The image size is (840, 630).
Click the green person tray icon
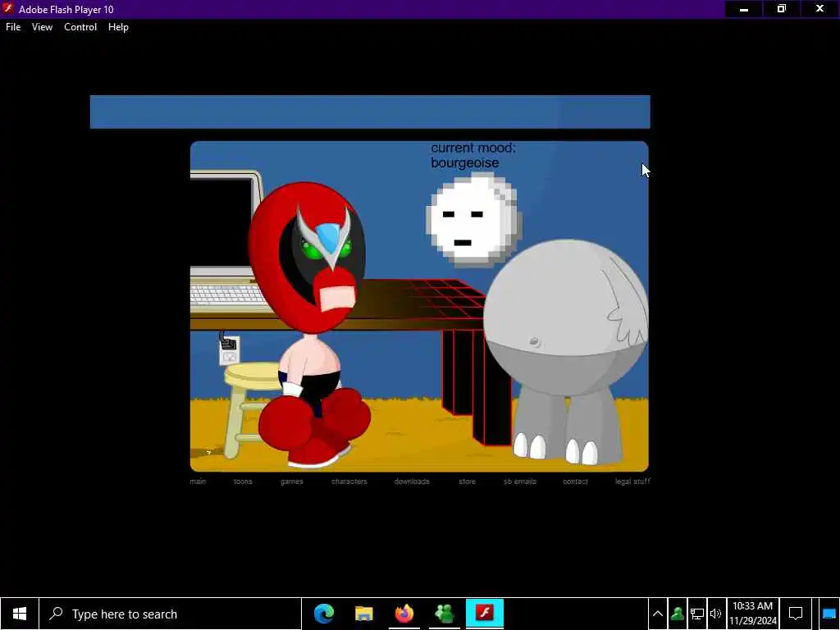pyautogui.click(x=677, y=614)
